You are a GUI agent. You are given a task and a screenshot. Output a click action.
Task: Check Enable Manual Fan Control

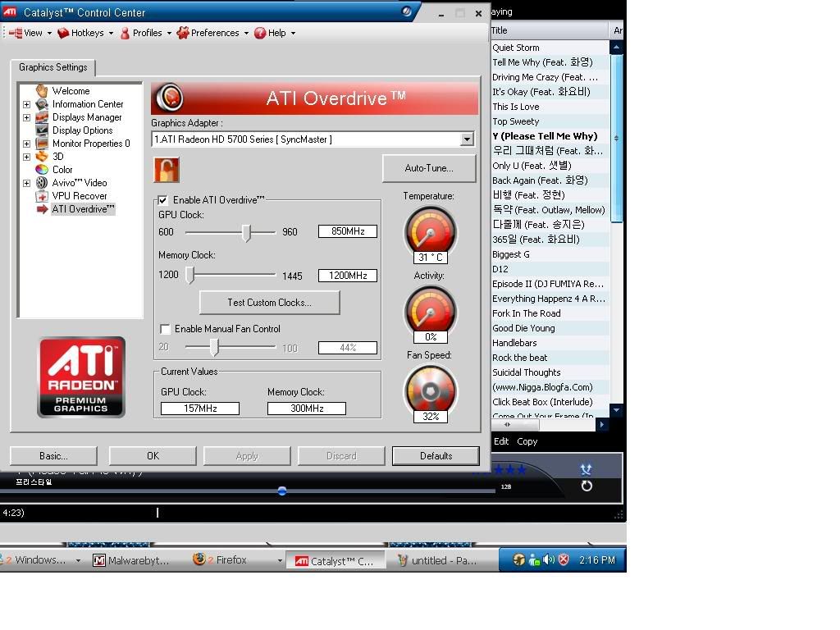tap(165, 329)
